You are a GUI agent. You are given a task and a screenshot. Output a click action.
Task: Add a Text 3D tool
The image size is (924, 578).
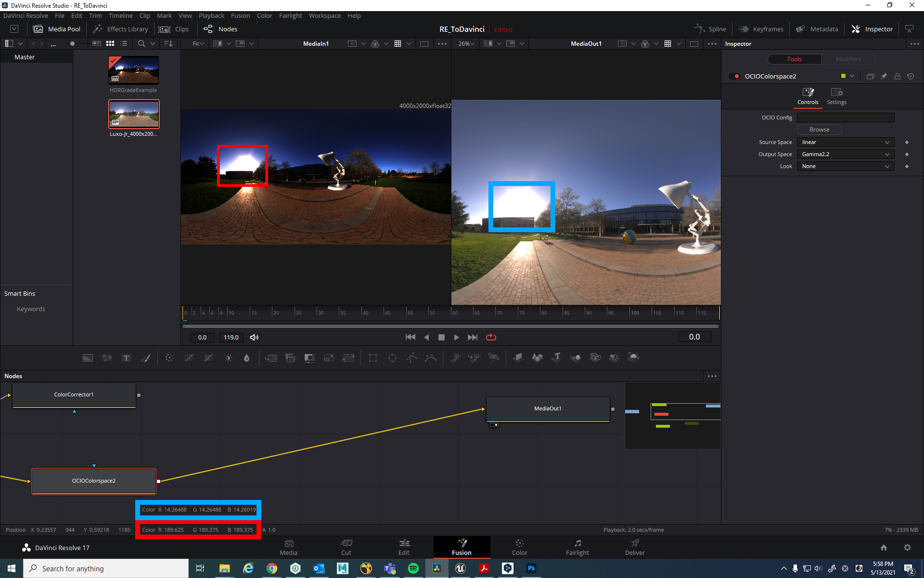556,357
